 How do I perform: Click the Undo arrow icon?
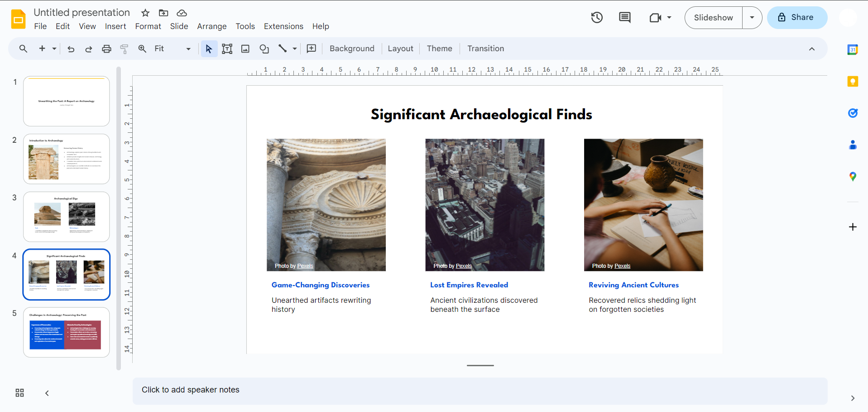(71, 49)
